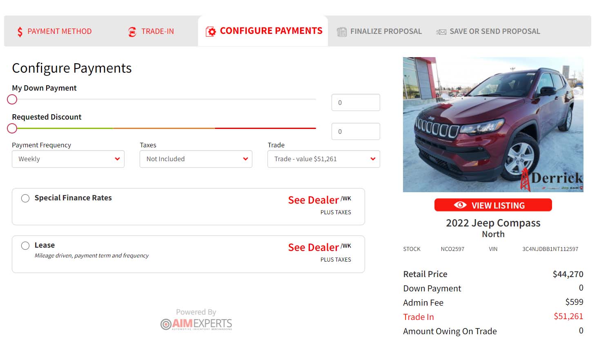Click the Admin Fee value $599
Screen dimensions: 599x364
pos(574,302)
